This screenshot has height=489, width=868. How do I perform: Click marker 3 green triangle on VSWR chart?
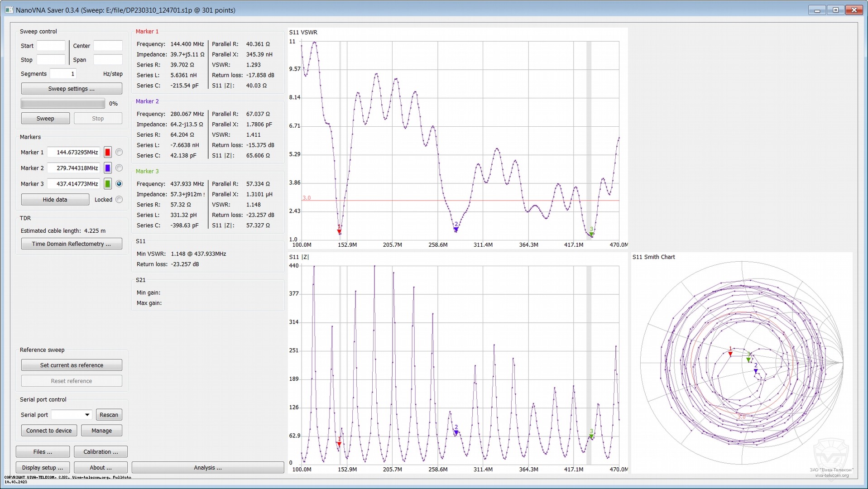591,234
